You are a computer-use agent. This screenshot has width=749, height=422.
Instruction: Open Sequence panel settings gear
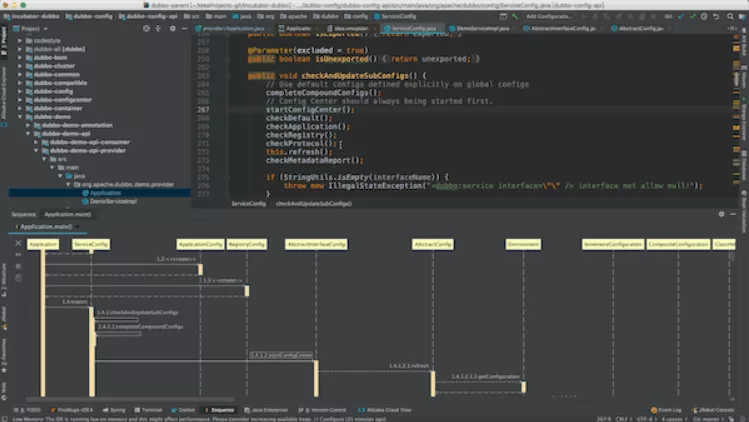tap(721, 214)
